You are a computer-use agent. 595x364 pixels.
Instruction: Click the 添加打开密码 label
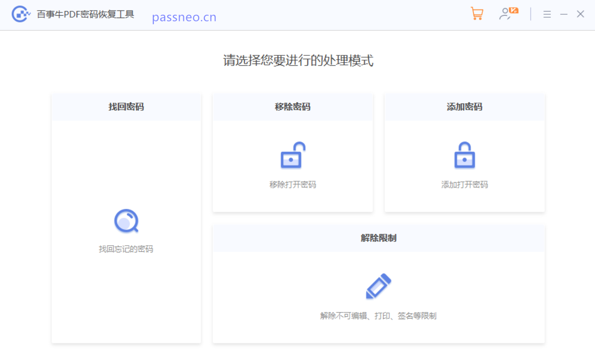(x=465, y=185)
